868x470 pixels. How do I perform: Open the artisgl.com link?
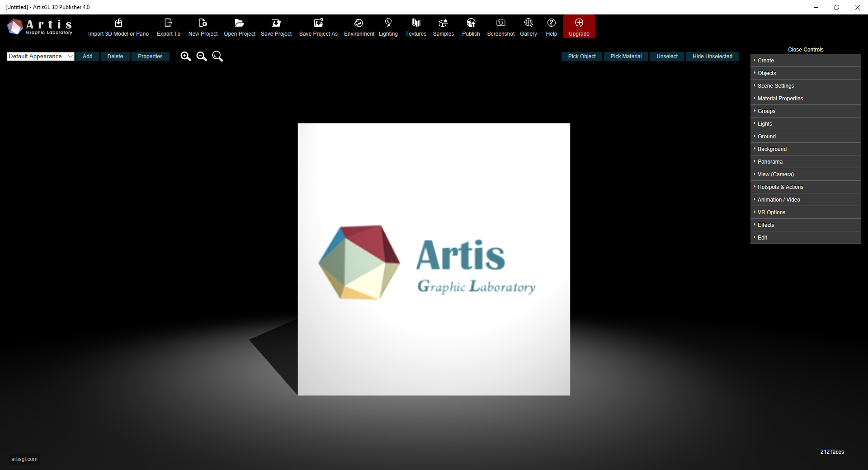pyautogui.click(x=24, y=459)
